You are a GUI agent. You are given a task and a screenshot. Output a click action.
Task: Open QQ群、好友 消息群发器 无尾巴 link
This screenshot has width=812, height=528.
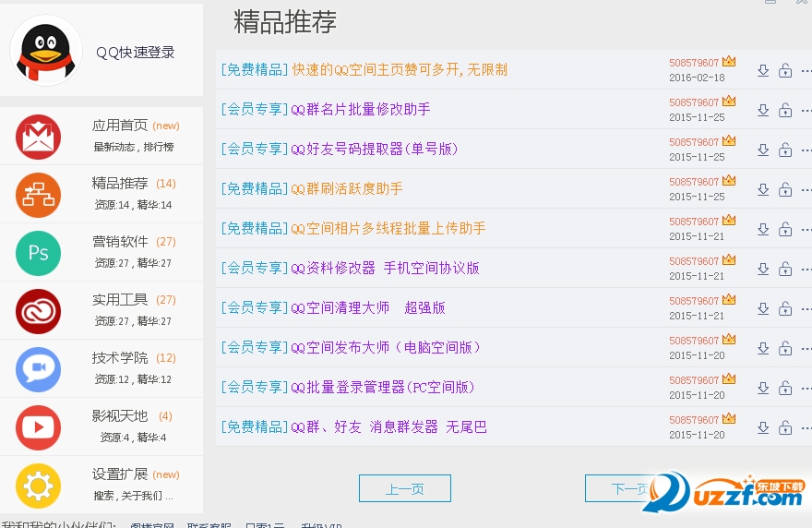coord(388,427)
